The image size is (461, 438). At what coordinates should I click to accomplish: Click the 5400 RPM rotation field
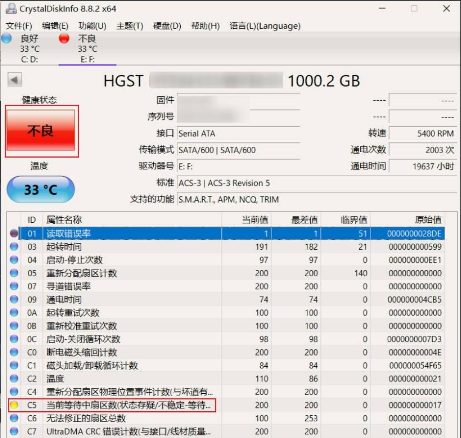pos(423,134)
